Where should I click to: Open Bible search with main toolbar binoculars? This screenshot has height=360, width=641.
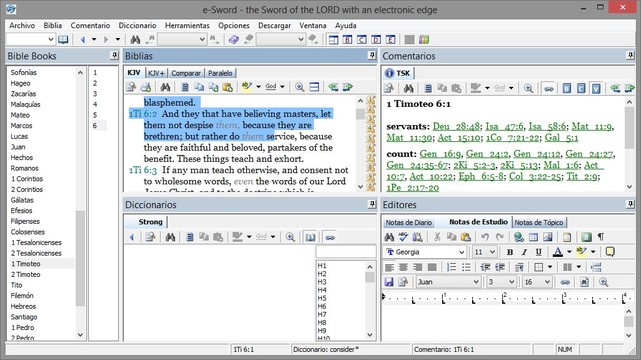(x=135, y=40)
